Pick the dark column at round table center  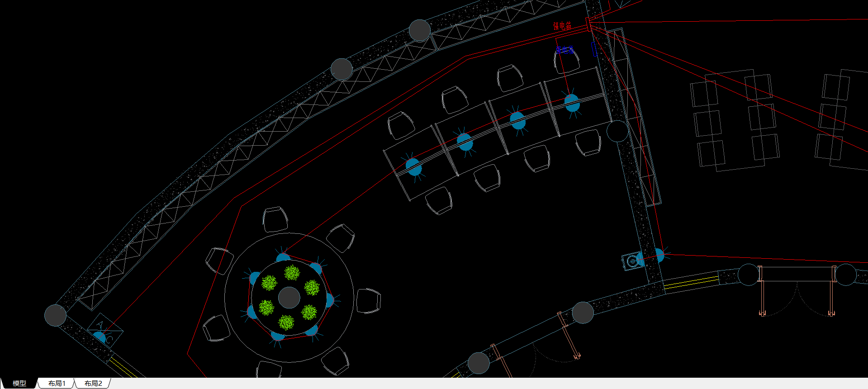tap(289, 298)
